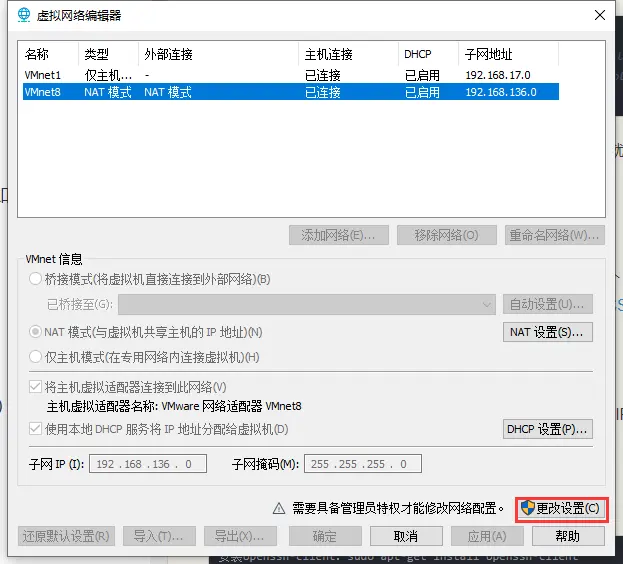Toggle 使用本地 DHCP 服务 checkbox
The height and width of the screenshot is (564, 623).
pos(37,430)
